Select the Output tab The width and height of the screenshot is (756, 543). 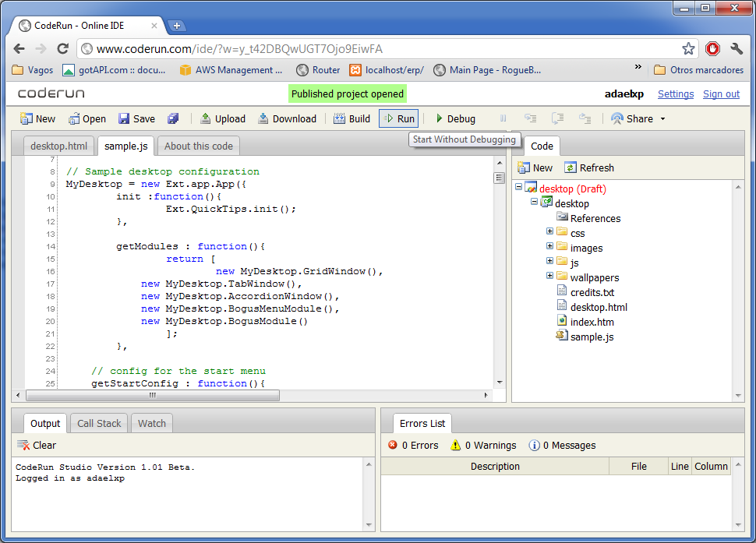[x=45, y=424]
